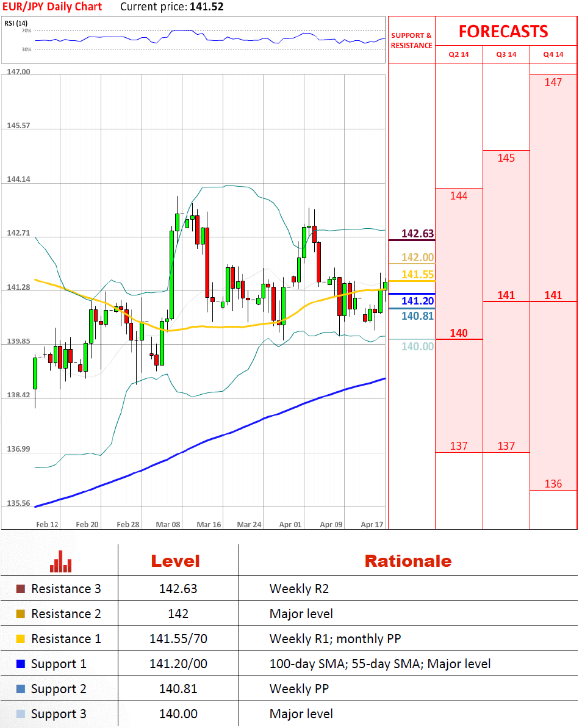Click the EUR/JPY Daily Chart title
This screenshot has width=582, height=728.
(x=52, y=7)
